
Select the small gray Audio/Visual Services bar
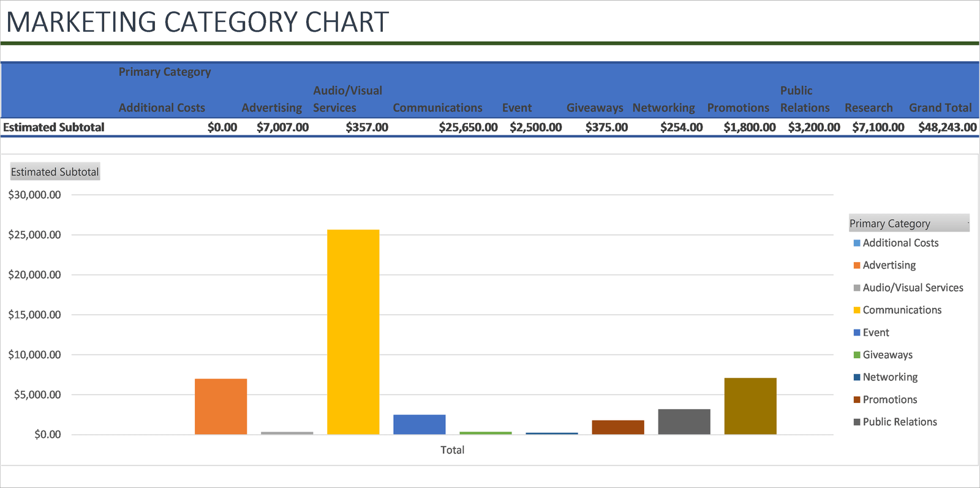[287, 433]
